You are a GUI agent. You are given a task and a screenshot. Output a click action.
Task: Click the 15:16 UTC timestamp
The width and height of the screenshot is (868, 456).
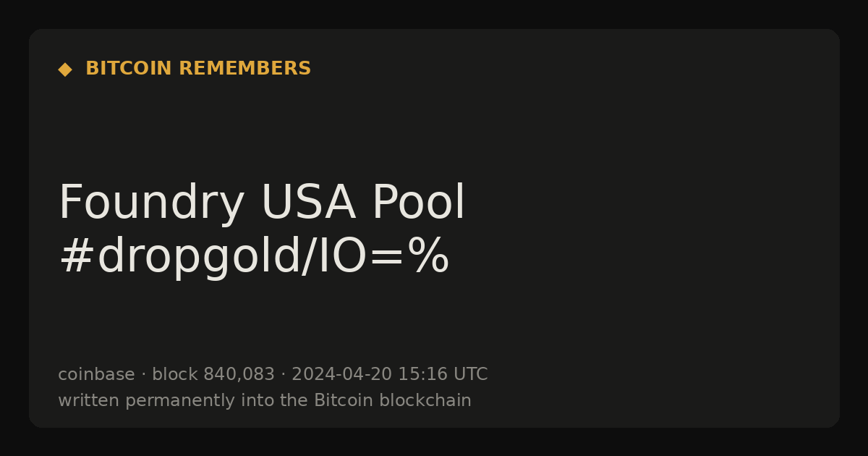coord(443,374)
